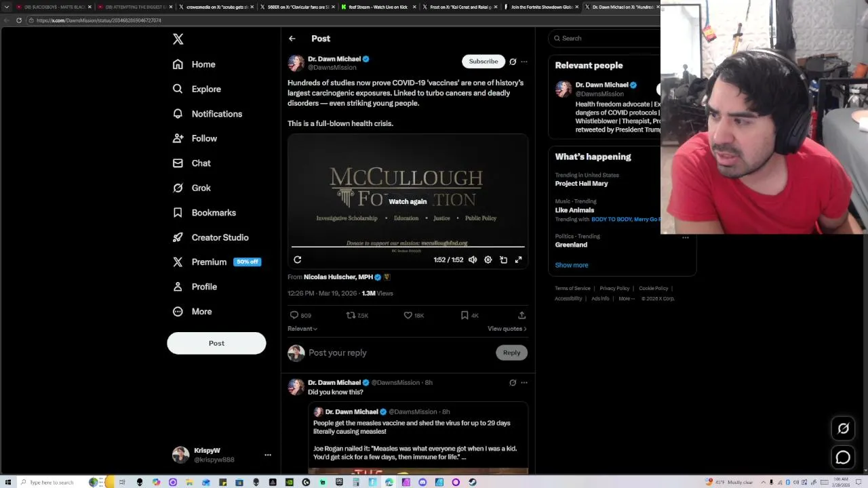Share the main post

521,315
